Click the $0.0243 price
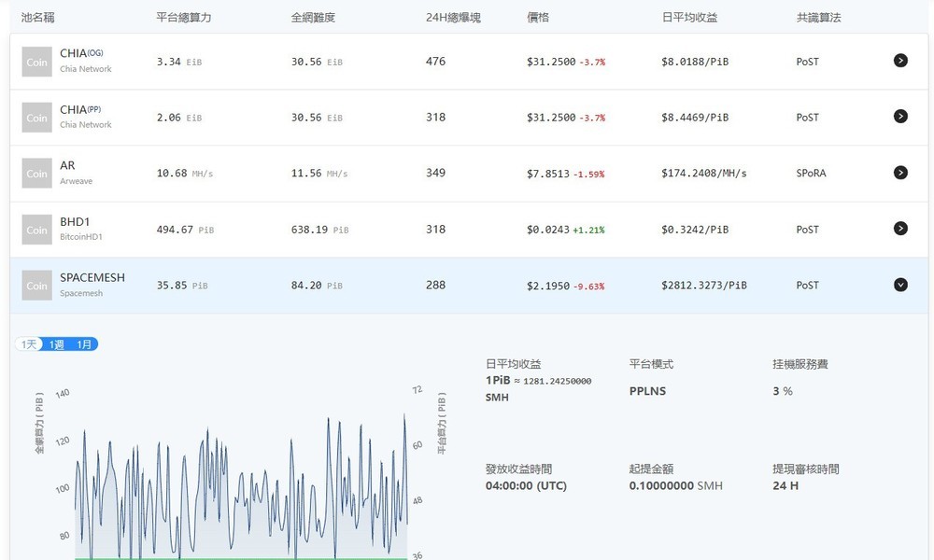The height and width of the screenshot is (560, 934). coord(548,230)
